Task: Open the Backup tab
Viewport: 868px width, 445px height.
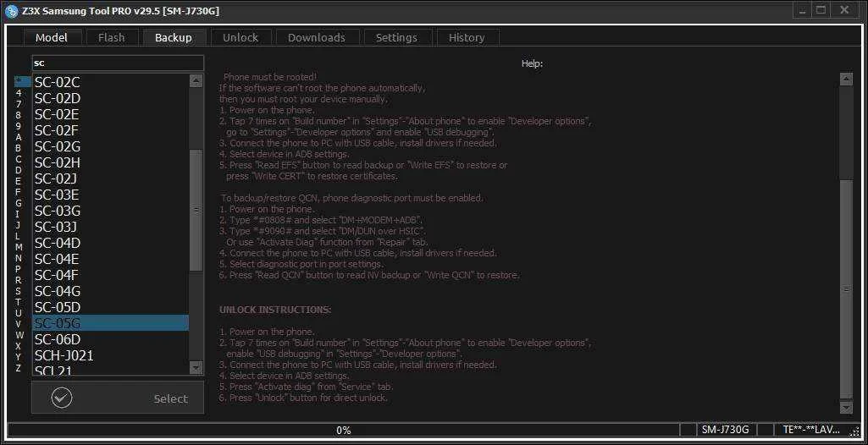Action: click(x=174, y=37)
